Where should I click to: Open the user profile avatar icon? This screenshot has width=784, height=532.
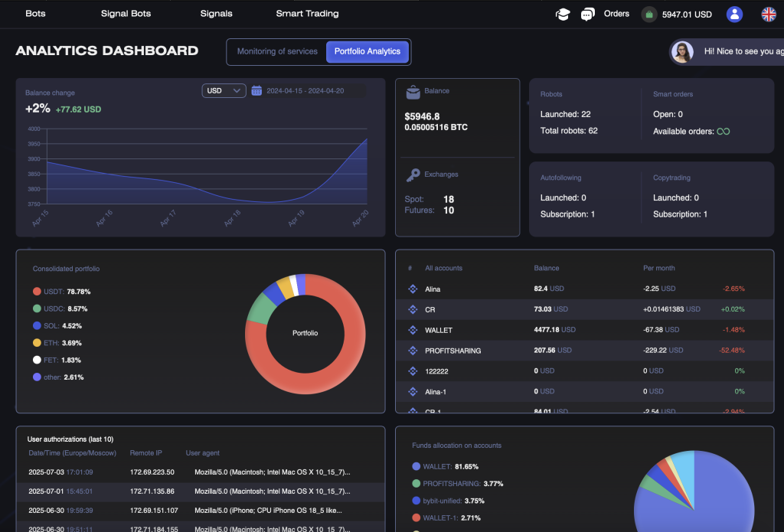click(734, 14)
